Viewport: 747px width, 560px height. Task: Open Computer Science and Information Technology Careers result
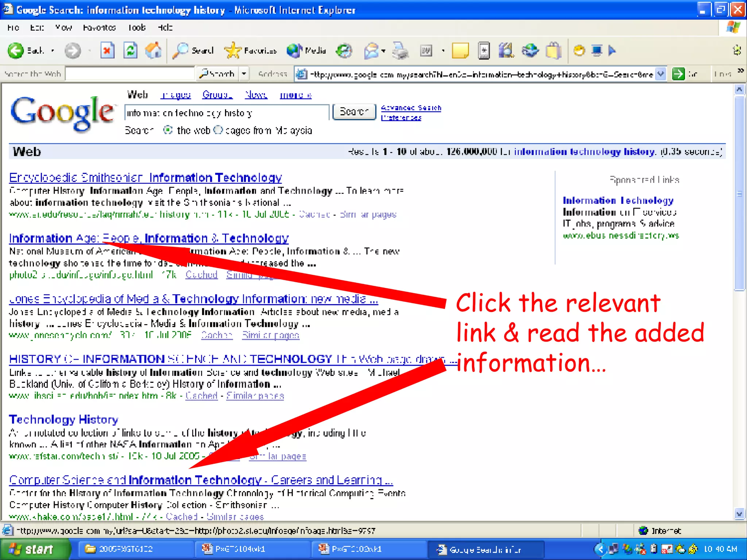coord(201,480)
